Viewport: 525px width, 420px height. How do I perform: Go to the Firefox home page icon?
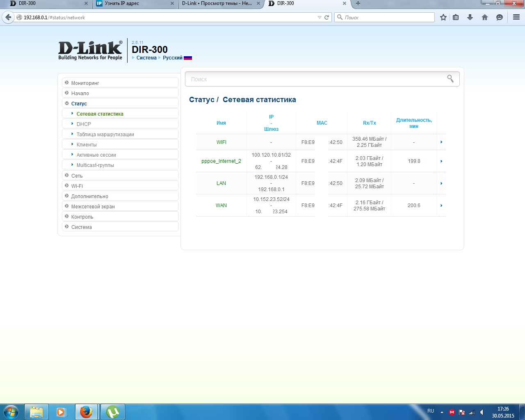coord(485,17)
